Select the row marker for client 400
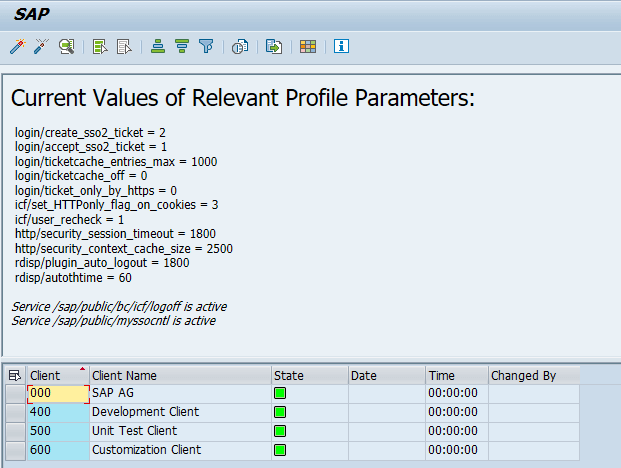Viewport: 621px width, 468px height. tap(15, 413)
